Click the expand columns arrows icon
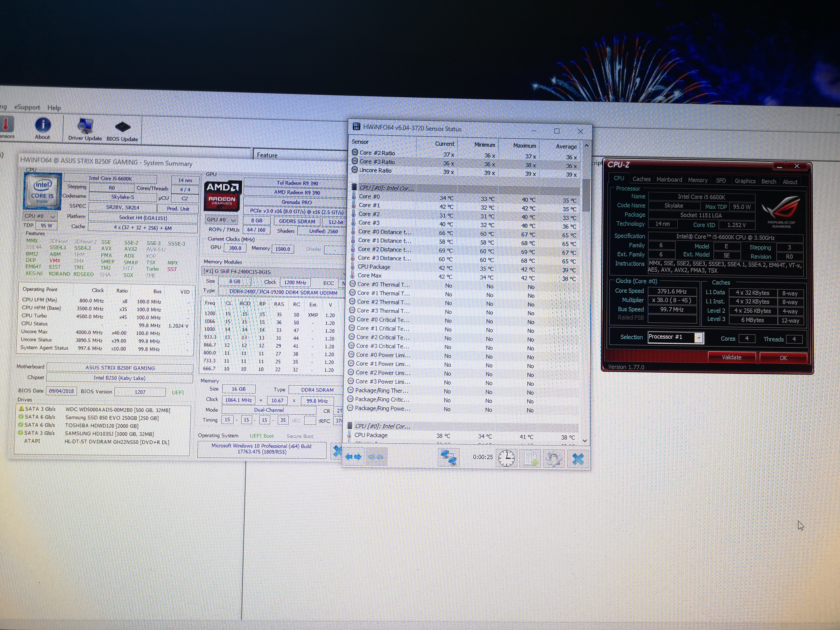The width and height of the screenshot is (840, 630). tap(353, 456)
